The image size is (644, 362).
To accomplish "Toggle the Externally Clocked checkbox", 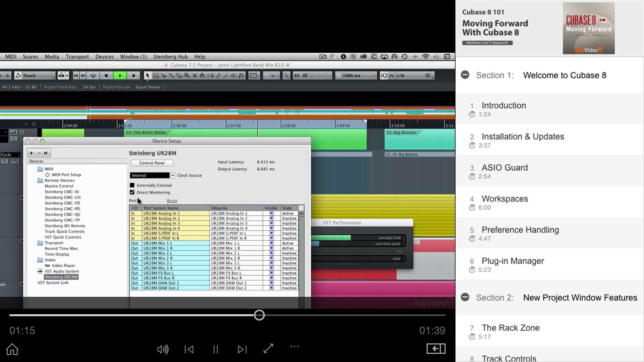I will pos(132,185).
